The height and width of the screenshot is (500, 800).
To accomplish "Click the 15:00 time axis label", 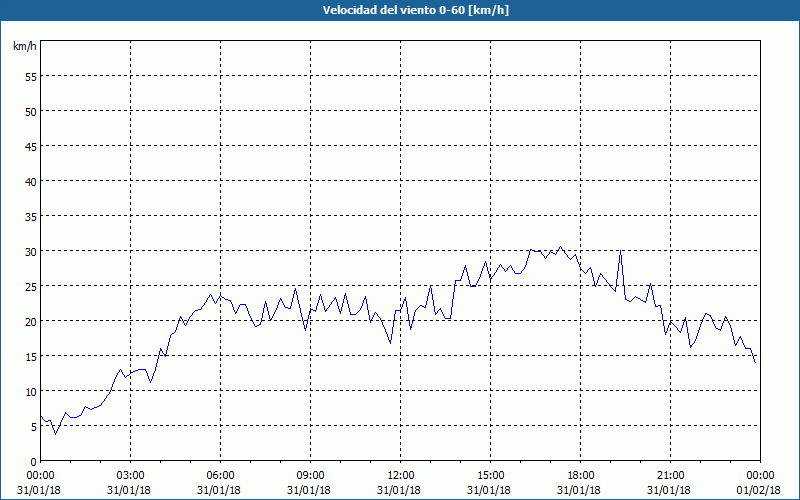I will click(490, 476).
